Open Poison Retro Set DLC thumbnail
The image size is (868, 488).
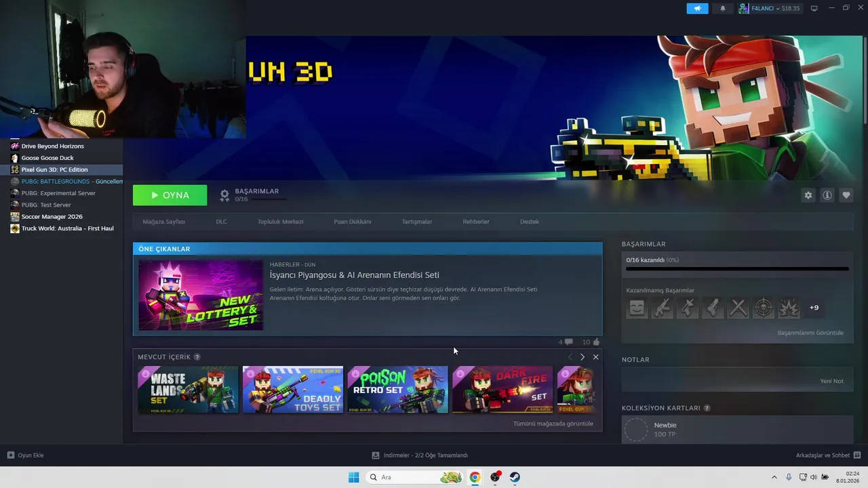point(398,390)
